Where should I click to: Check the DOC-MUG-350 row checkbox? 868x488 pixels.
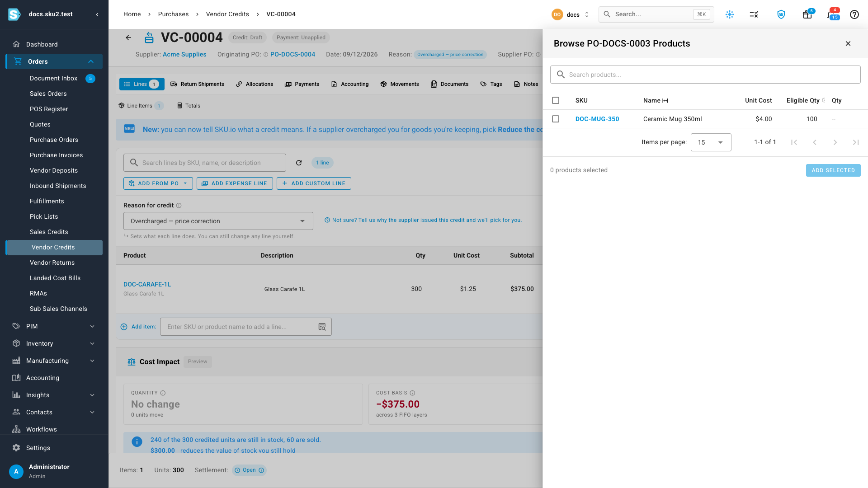[556, 119]
